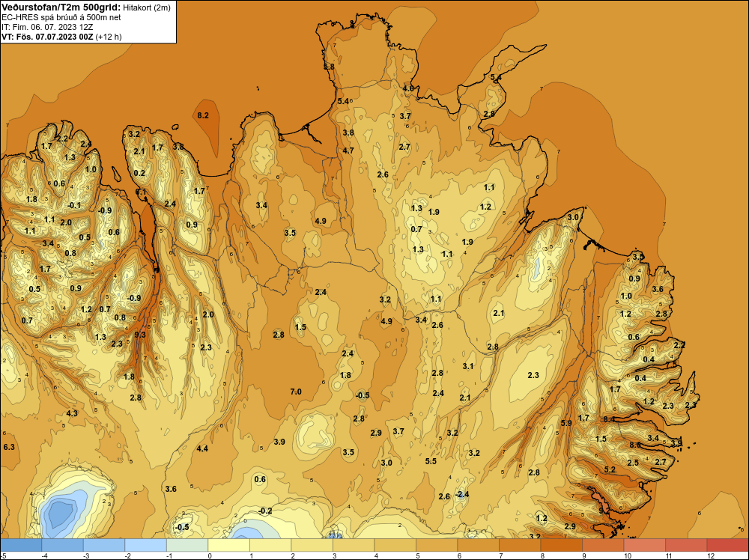
Task: Select legend swatch between 8 and 9
Action: pos(561,544)
